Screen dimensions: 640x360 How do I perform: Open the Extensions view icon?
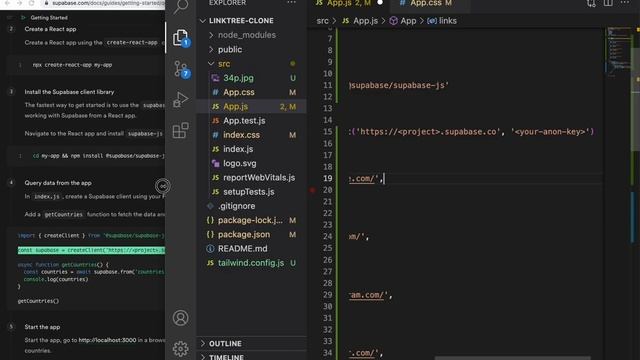tap(180, 131)
